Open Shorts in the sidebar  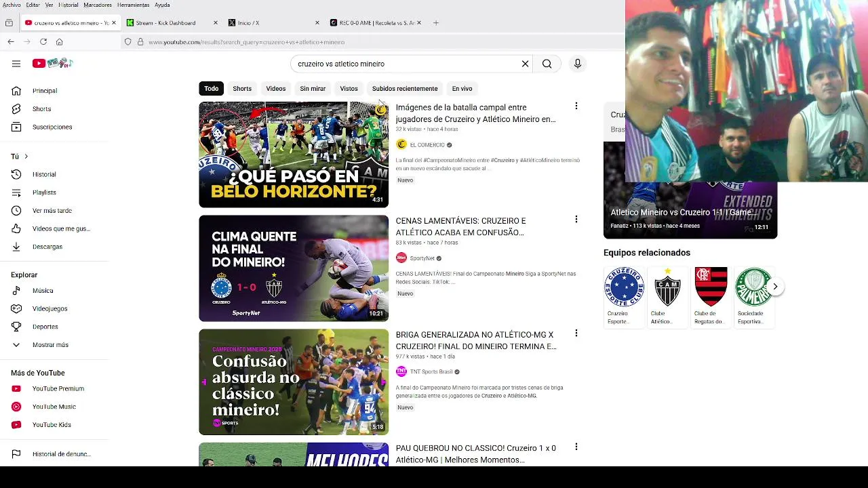[41, 109]
